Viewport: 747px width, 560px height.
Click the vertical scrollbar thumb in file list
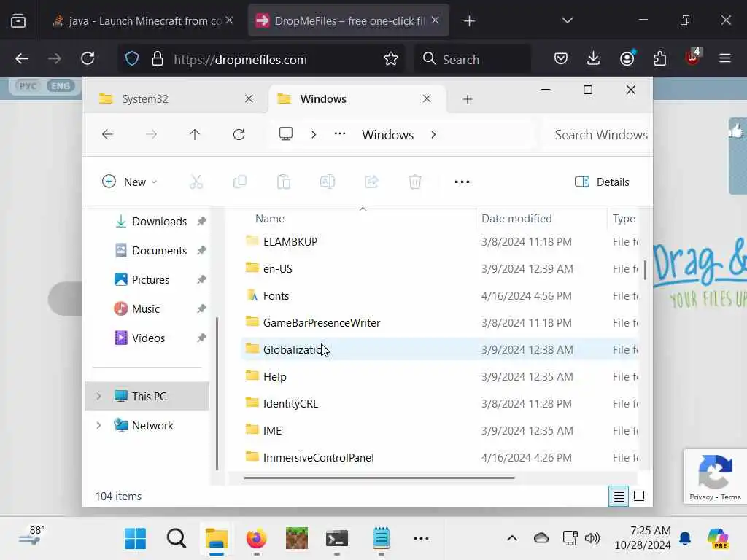click(x=645, y=270)
